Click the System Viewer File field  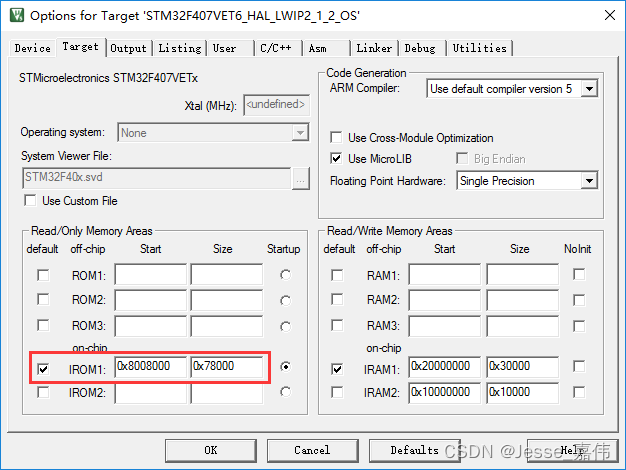[x=156, y=178]
